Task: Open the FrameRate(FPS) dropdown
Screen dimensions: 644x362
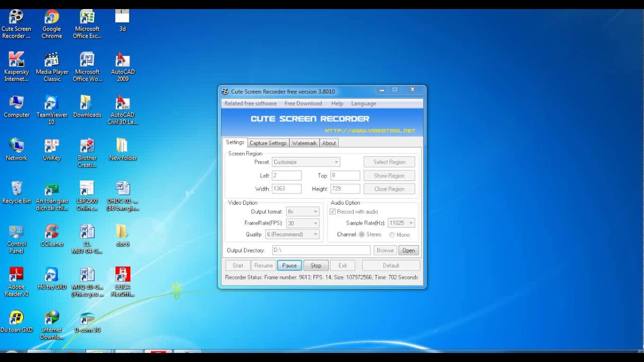Action: click(x=302, y=223)
